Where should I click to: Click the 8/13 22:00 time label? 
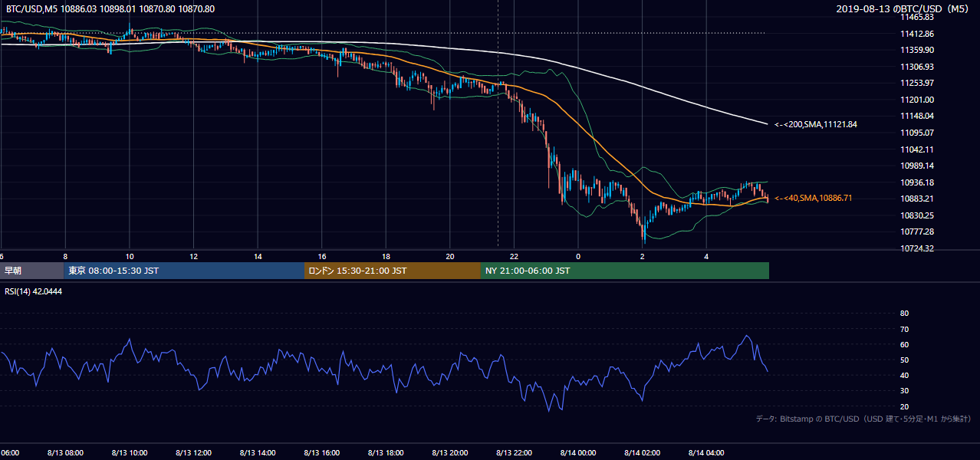click(x=514, y=453)
